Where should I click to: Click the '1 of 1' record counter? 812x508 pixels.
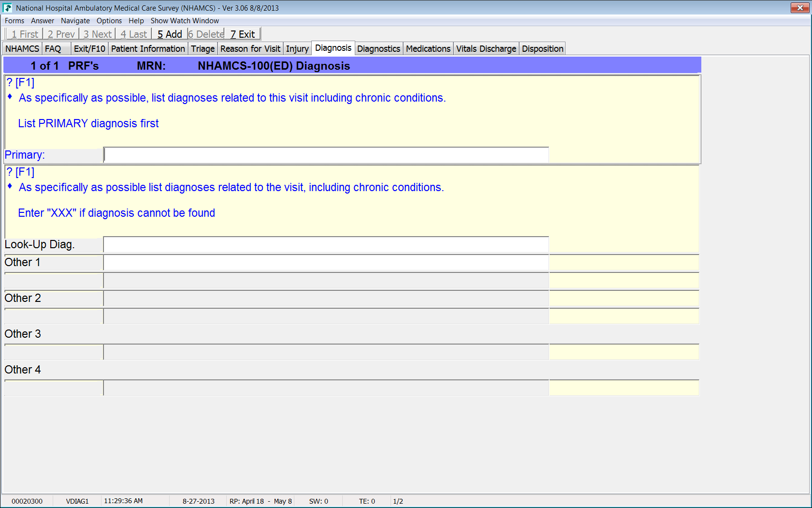point(45,66)
